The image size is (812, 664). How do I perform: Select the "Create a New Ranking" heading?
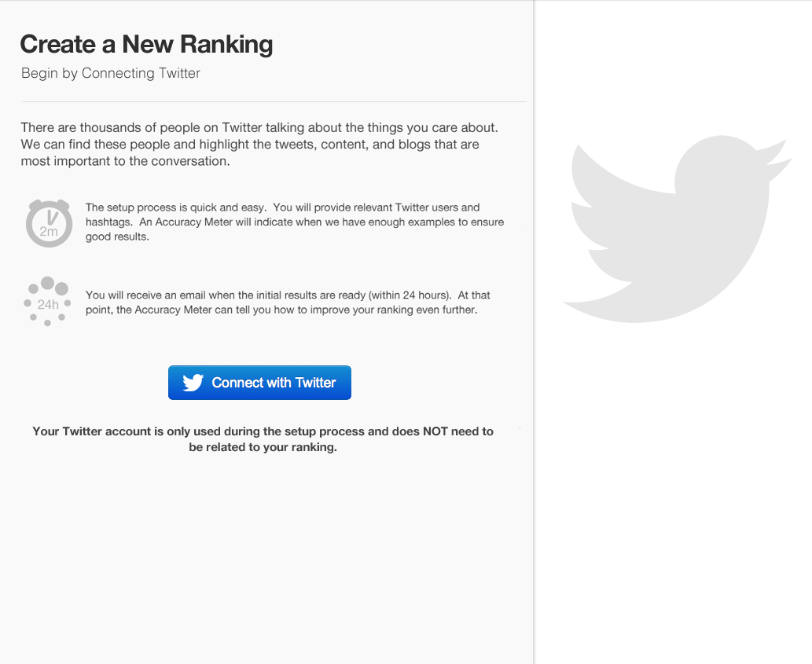[146, 44]
